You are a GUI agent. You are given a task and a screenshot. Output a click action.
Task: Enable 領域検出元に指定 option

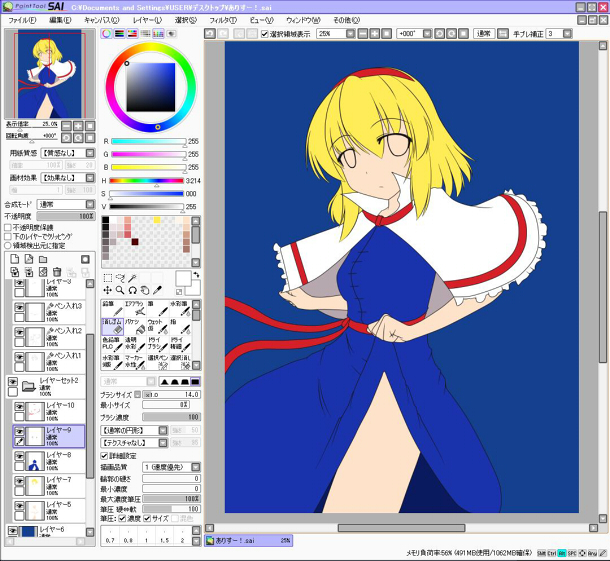point(8,246)
